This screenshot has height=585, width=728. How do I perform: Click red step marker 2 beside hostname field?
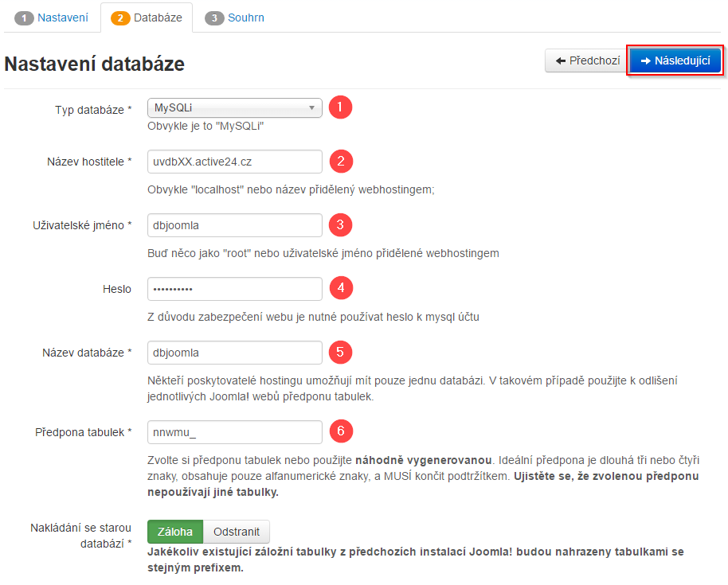pos(341,162)
